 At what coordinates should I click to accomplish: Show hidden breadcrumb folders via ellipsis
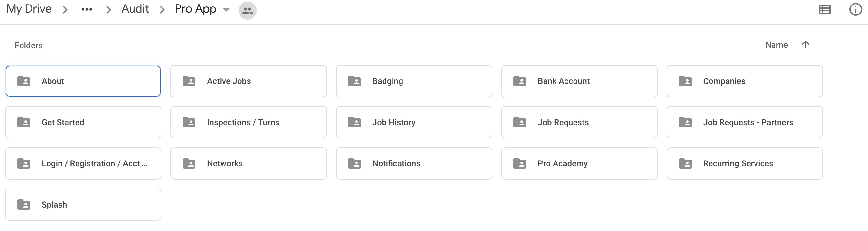click(x=86, y=10)
